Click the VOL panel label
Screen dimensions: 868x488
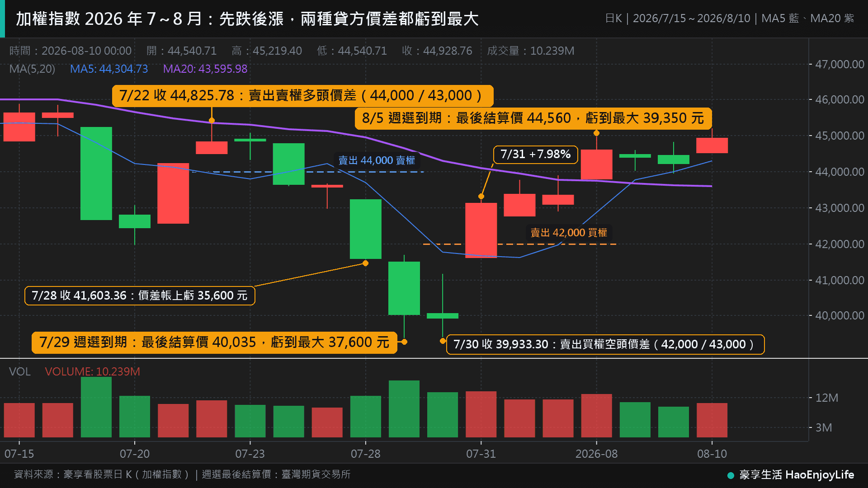pos(20,371)
